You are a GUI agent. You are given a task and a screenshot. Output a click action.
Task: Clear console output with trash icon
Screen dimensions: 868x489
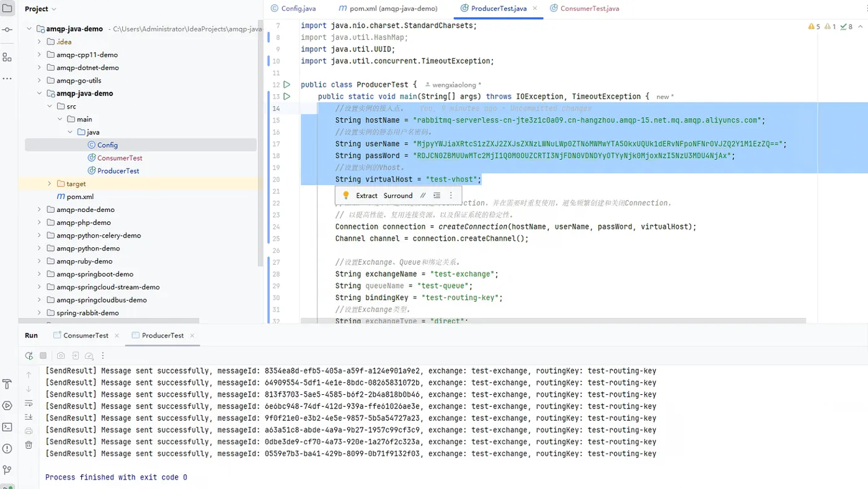[29, 445]
